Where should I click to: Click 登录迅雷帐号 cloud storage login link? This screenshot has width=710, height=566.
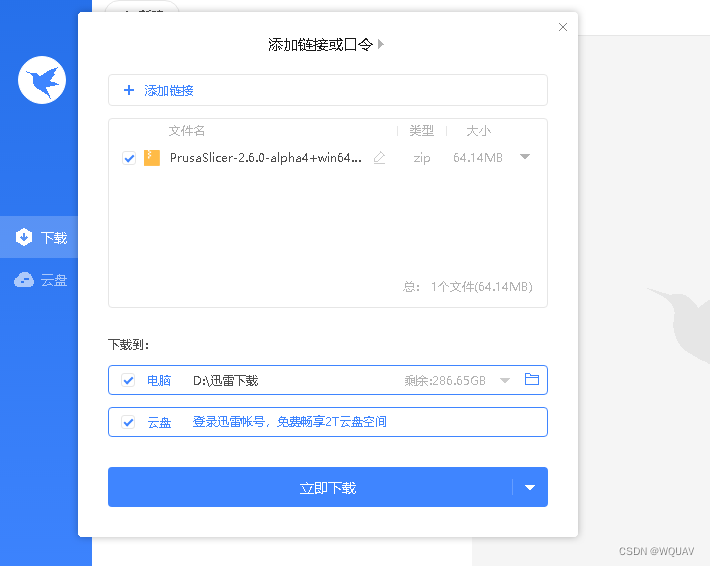pyautogui.click(x=289, y=422)
